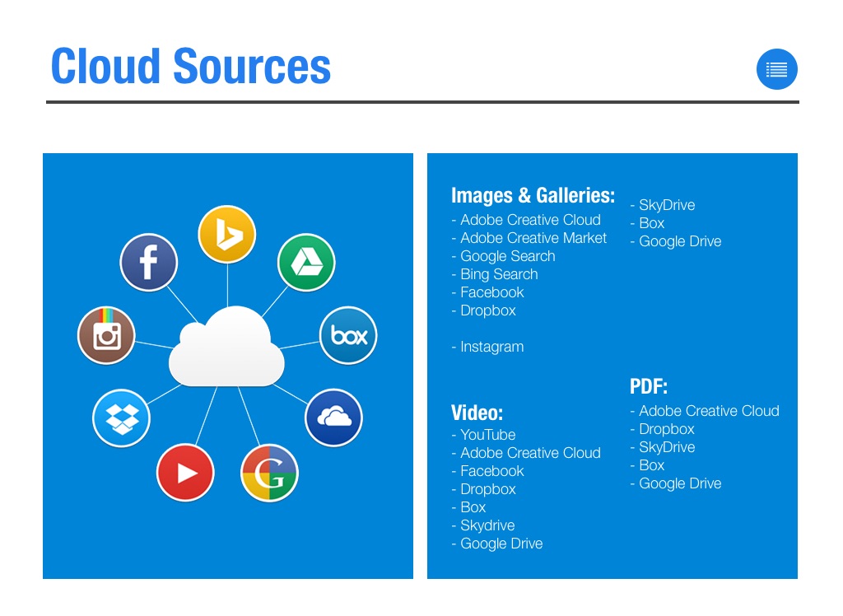Click the Instagram camera icon
Viewport: 843px width, 616px height.
(106, 335)
